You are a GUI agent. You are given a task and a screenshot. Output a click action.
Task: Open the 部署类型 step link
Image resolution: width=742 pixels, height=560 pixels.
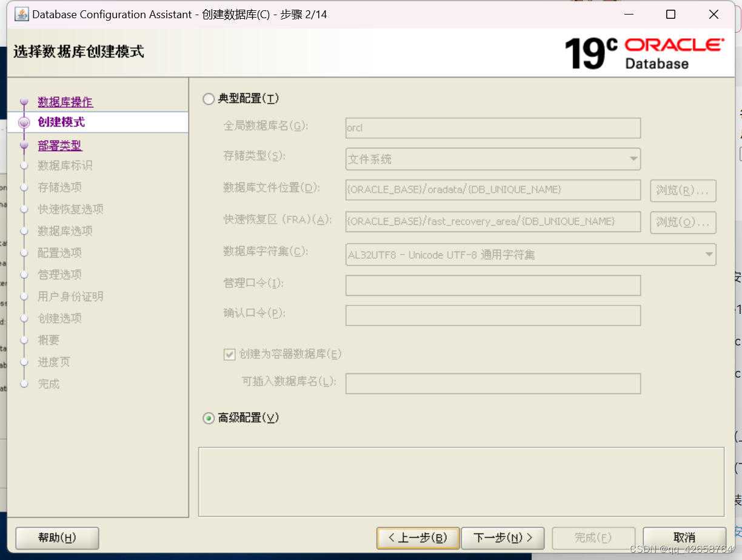(x=60, y=145)
